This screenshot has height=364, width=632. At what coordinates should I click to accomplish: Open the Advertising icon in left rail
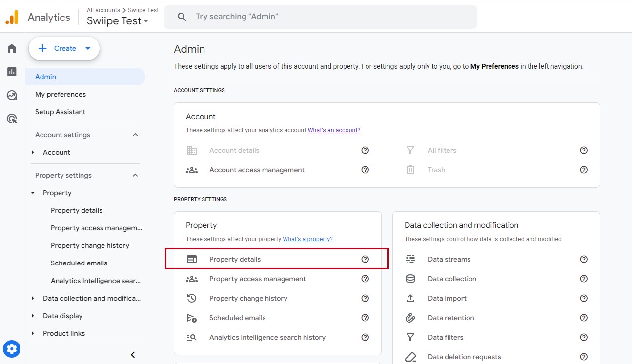12,119
